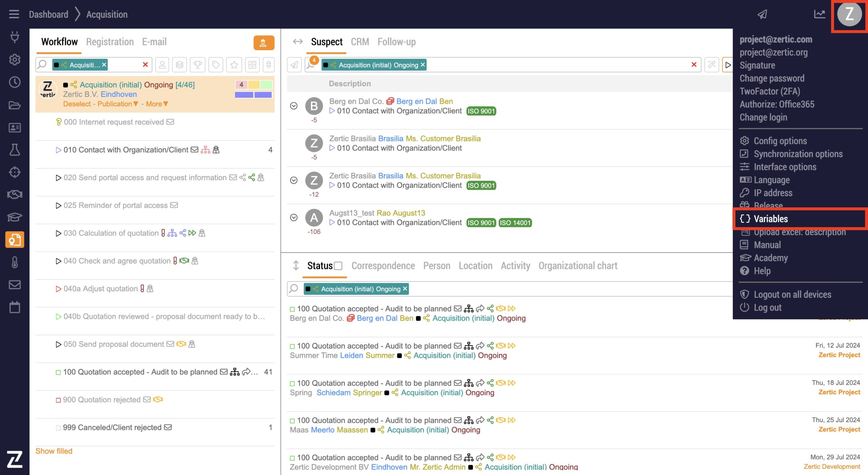Open the chart statistics icon in top bar
This screenshot has height=475, width=868.
click(x=819, y=14)
